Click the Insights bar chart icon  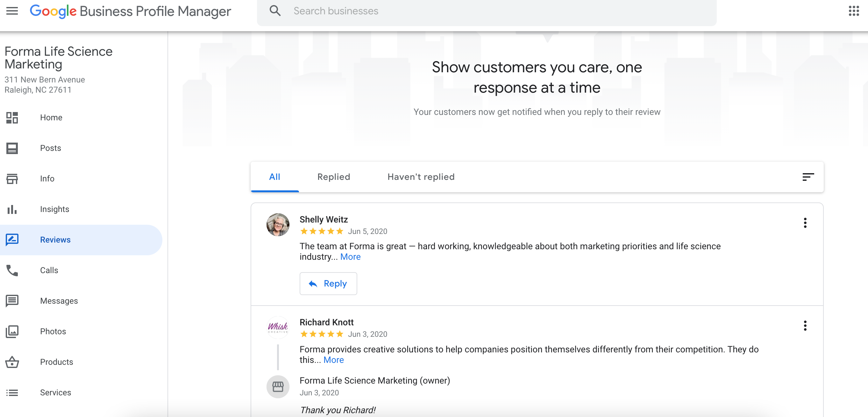point(12,209)
